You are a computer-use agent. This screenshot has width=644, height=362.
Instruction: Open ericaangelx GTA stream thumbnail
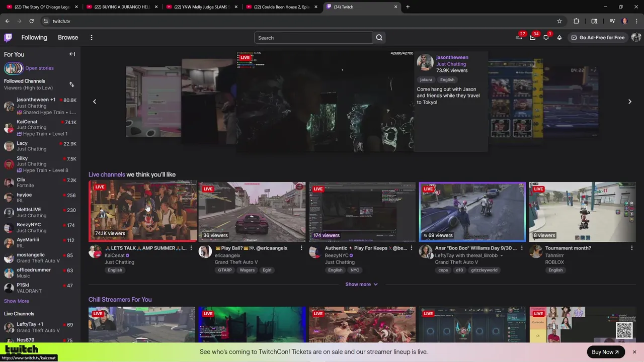[x=252, y=212]
